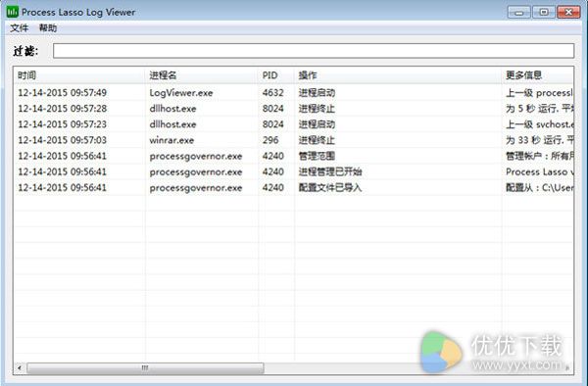Select the 配置从：C:\User info cell

coord(539,187)
